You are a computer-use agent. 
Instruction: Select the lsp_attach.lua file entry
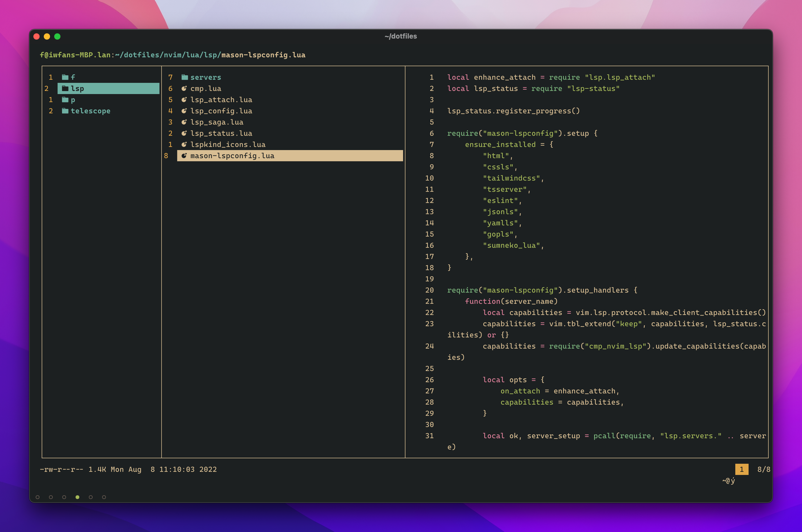[221, 100]
